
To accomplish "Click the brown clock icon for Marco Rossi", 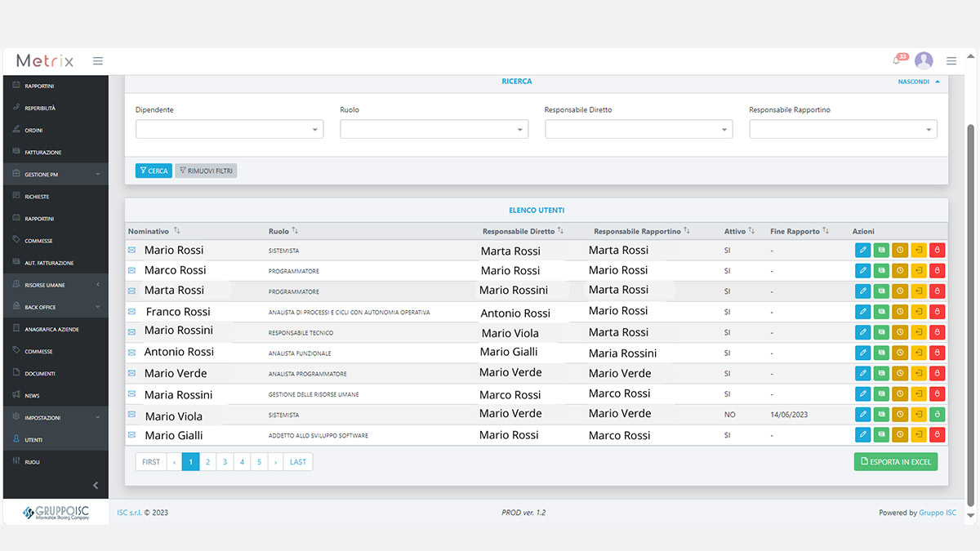I will point(900,270).
